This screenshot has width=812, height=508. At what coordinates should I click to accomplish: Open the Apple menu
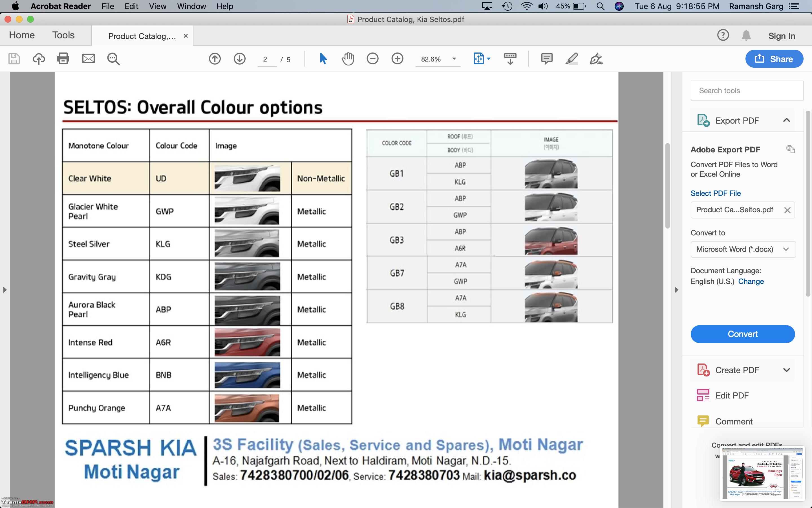click(x=15, y=6)
